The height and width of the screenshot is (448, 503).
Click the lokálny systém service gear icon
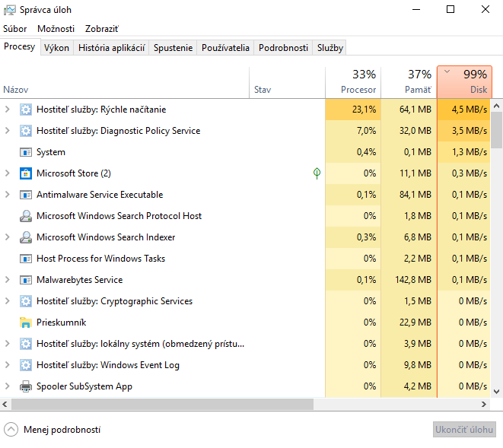click(x=26, y=344)
